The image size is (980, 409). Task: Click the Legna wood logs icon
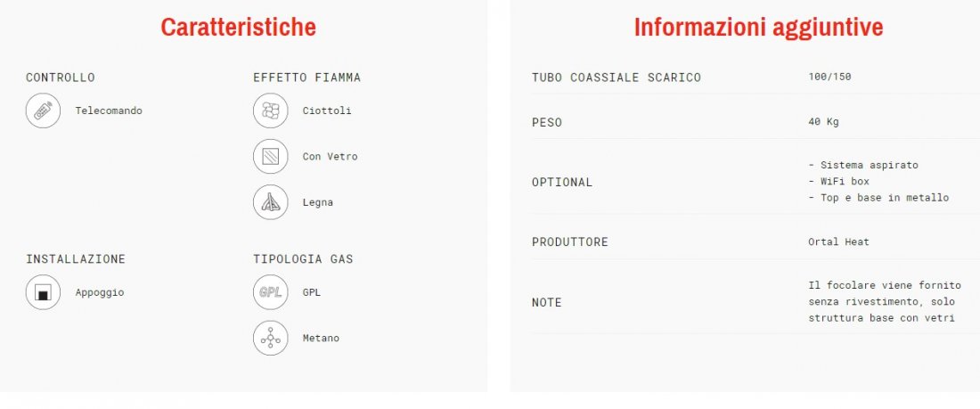(270, 202)
